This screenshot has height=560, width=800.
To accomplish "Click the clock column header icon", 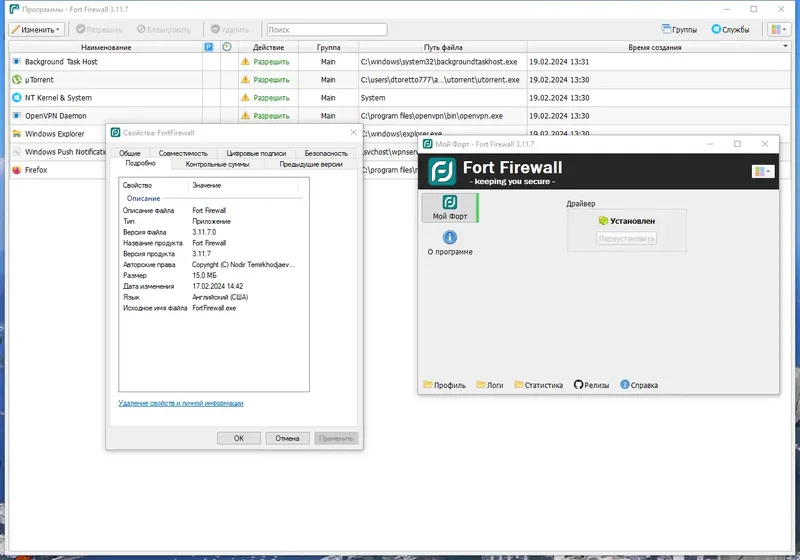I will tap(227, 47).
